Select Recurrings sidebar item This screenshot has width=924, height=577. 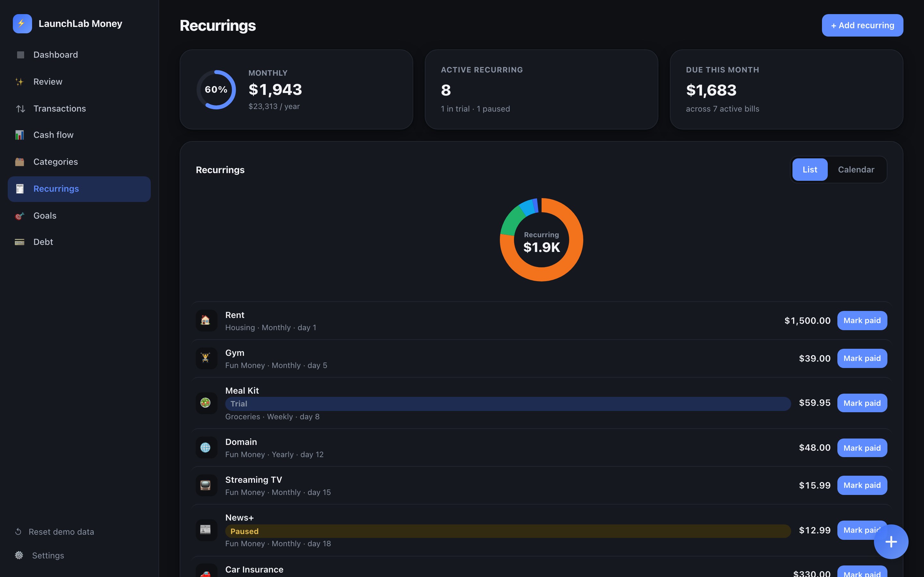coord(79,189)
